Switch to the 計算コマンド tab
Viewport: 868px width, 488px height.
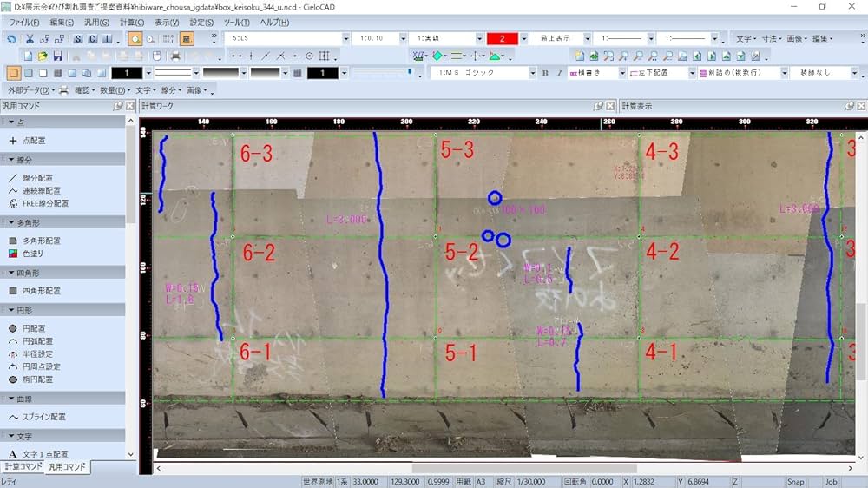(x=22, y=467)
